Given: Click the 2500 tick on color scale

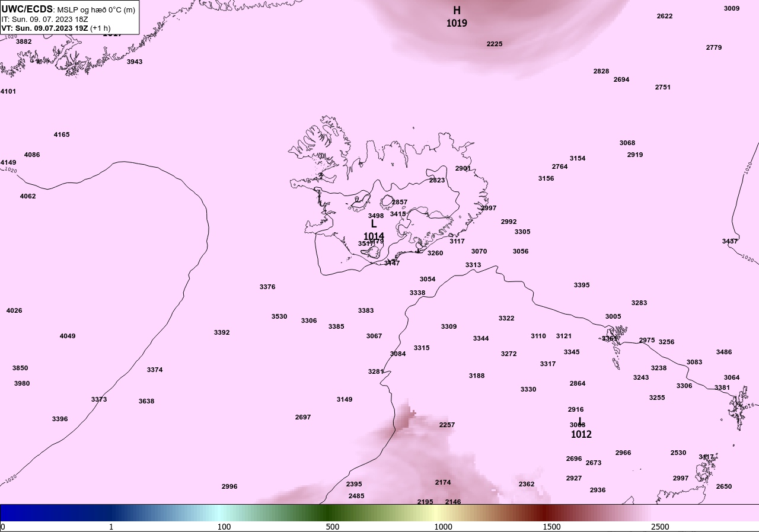Looking at the screenshot, I should coord(660,527).
